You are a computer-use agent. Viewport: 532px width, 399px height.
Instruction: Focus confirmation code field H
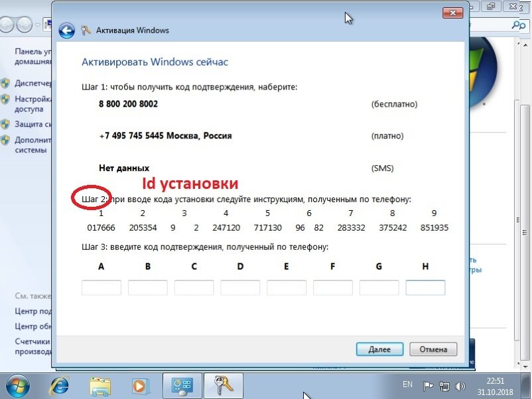(x=425, y=288)
